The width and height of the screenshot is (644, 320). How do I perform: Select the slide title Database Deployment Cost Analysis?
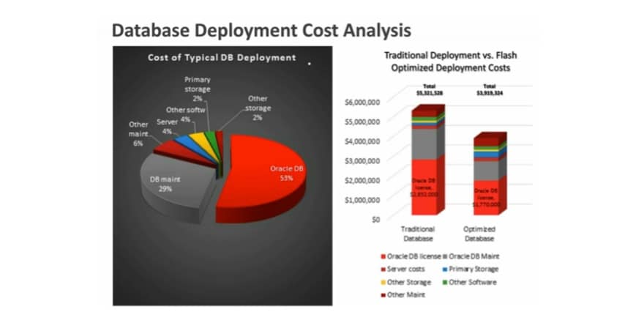click(x=261, y=31)
